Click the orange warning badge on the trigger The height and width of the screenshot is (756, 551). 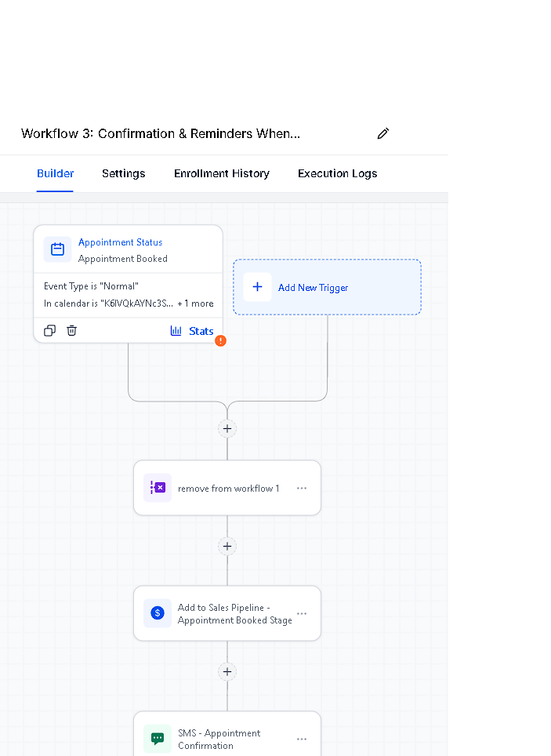click(220, 341)
